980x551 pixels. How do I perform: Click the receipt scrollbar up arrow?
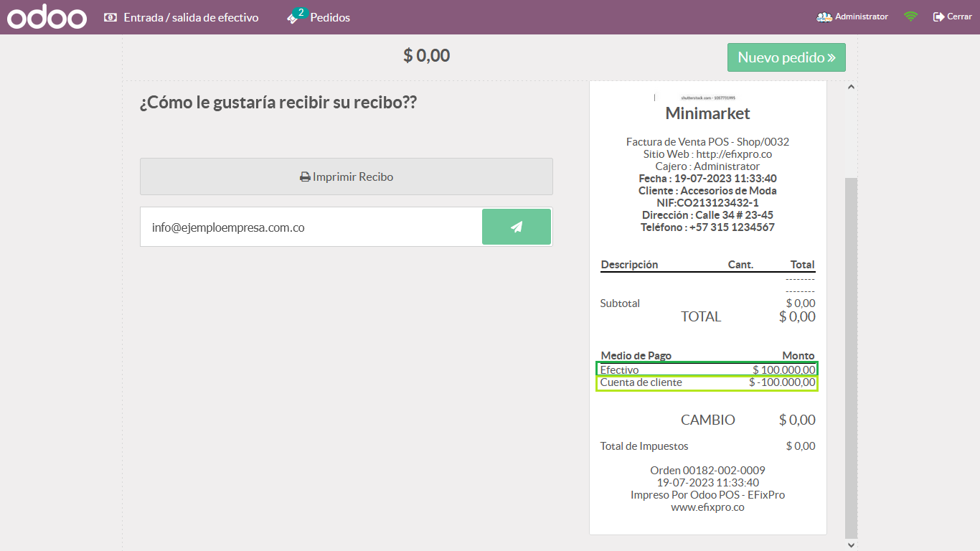tap(851, 87)
